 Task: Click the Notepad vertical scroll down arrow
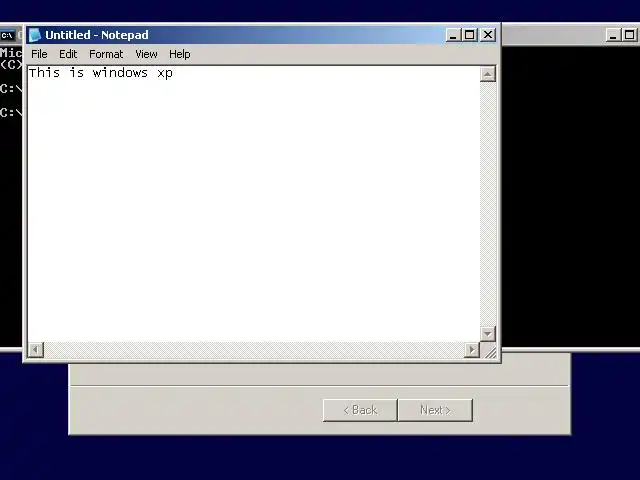[488, 334]
